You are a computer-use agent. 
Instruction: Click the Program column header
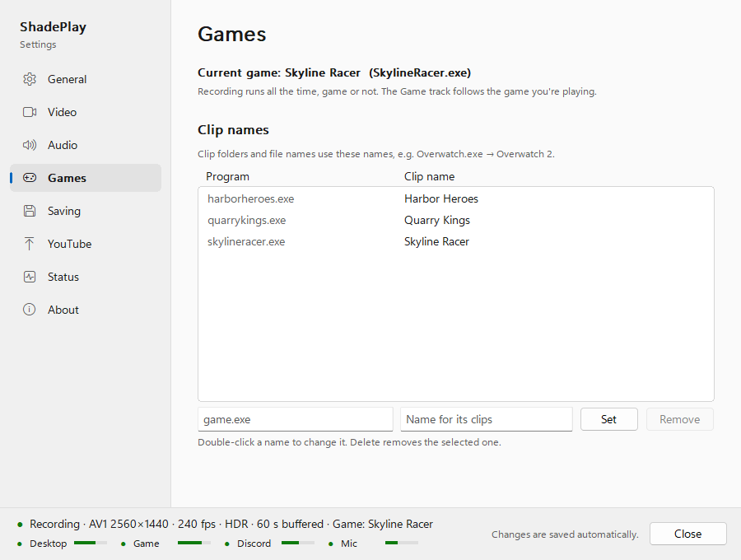click(227, 177)
